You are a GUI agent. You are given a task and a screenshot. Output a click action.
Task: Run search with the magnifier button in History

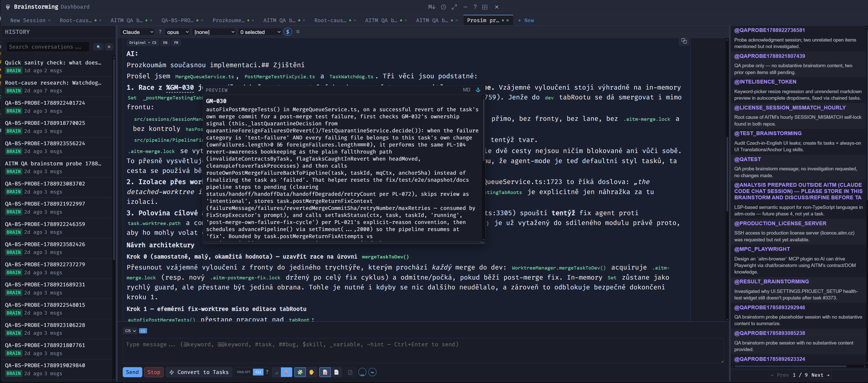[x=98, y=47]
